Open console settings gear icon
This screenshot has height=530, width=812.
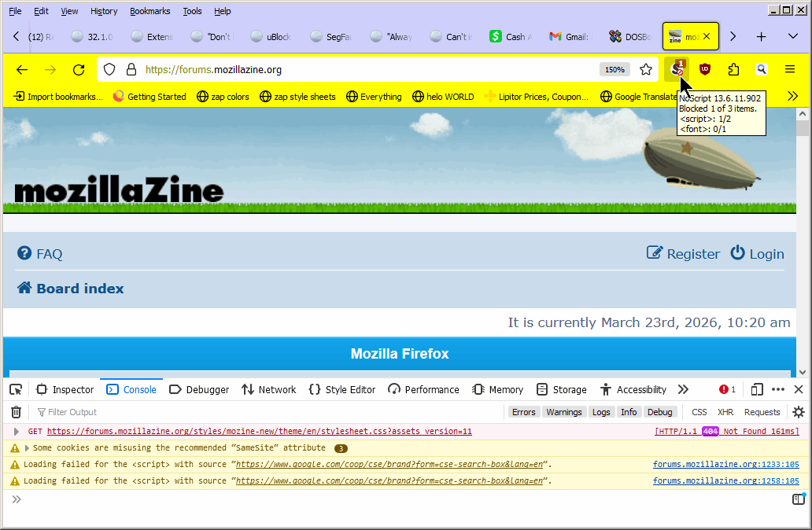799,412
